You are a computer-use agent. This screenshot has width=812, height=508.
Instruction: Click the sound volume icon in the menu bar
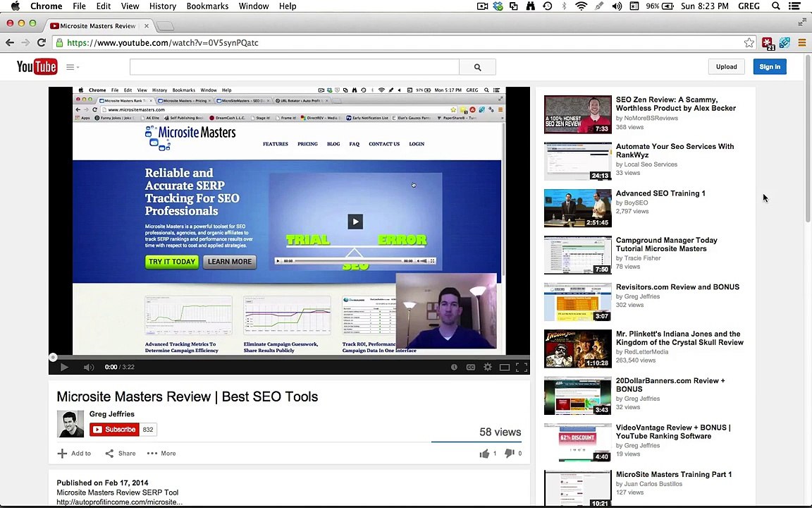617,6
